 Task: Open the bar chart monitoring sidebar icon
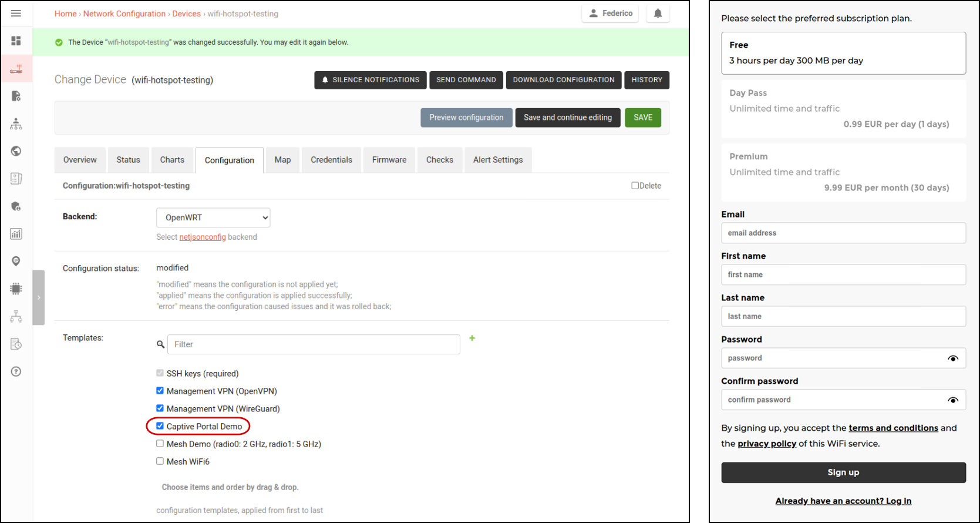pos(16,234)
